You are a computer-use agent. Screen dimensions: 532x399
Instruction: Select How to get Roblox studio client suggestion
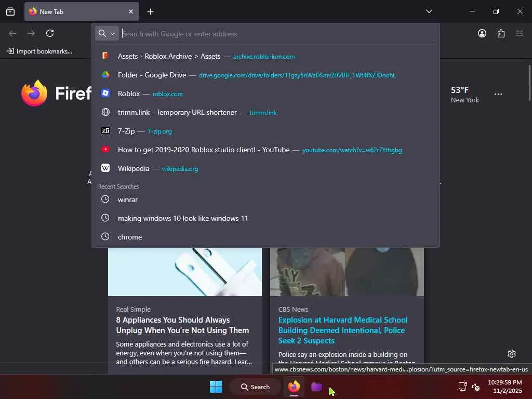point(265,150)
